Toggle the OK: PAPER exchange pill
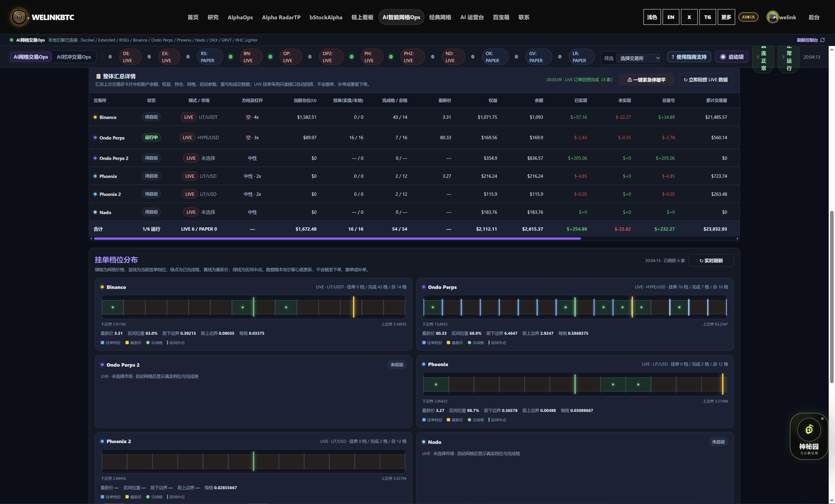 [495, 57]
